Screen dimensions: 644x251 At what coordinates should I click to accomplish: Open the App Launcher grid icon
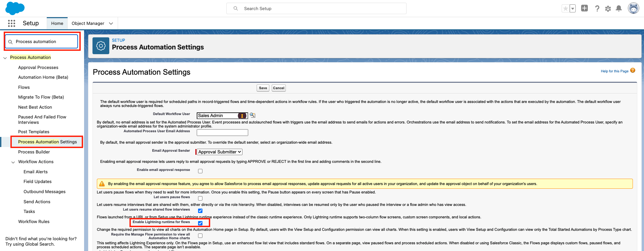[11, 23]
